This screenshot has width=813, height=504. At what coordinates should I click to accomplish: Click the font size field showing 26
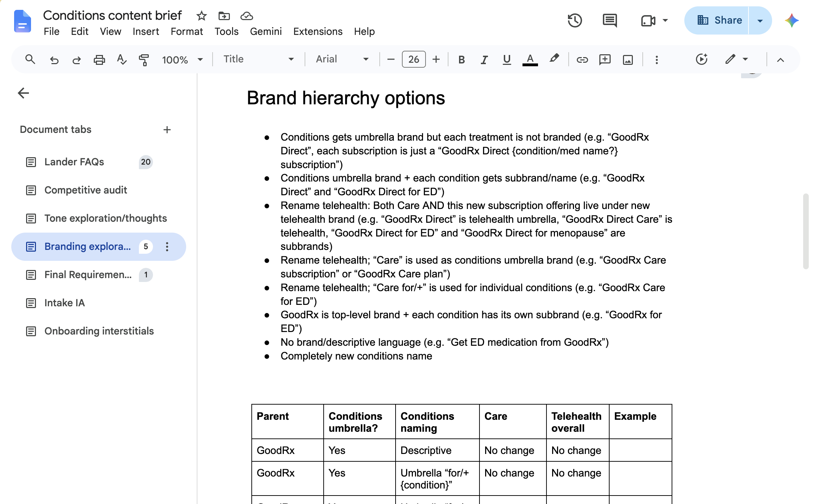click(x=414, y=59)
